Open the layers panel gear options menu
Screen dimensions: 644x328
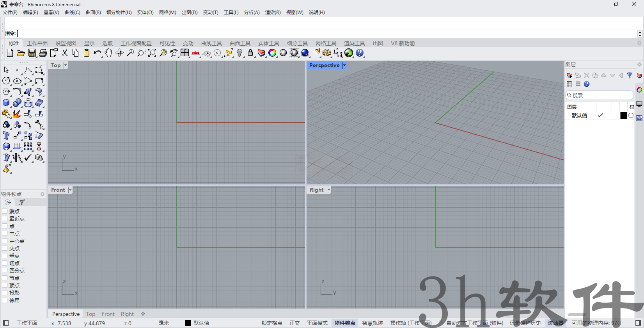click(x=639, y=64)
